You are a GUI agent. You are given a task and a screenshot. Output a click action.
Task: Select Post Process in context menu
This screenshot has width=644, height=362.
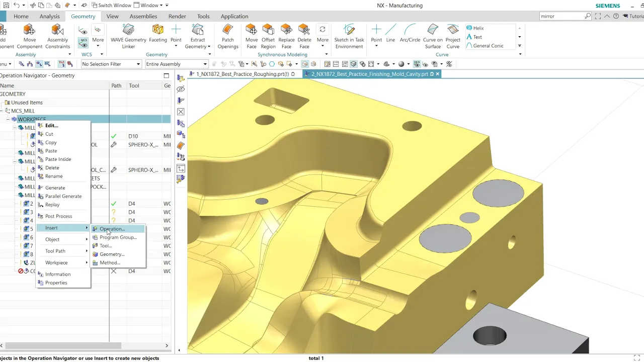pyautogui.click(x=63, y=216)
